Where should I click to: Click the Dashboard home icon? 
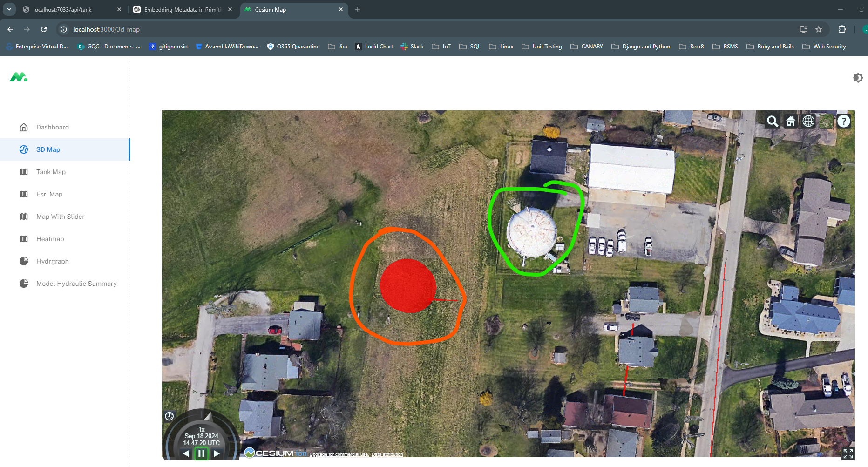coord(24,127)
